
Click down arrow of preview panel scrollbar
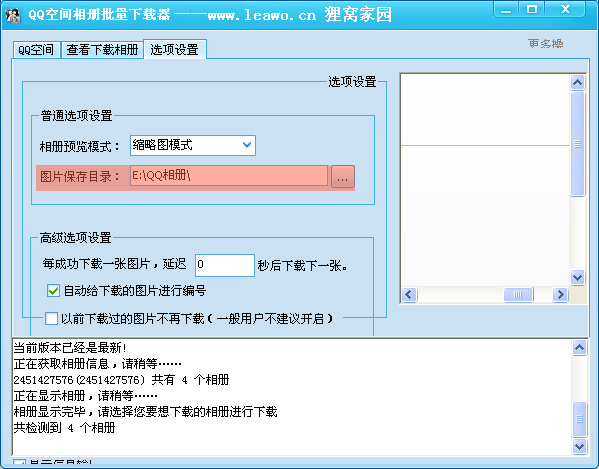[577, 277]
